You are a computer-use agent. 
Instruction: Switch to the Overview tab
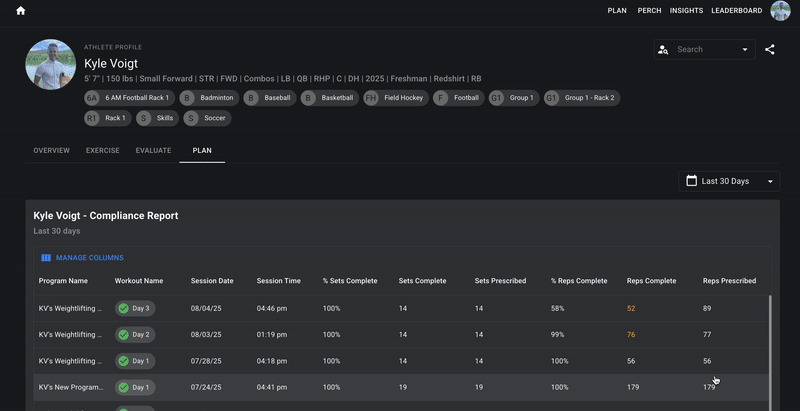pyautogui.click(x=52, y=150)
